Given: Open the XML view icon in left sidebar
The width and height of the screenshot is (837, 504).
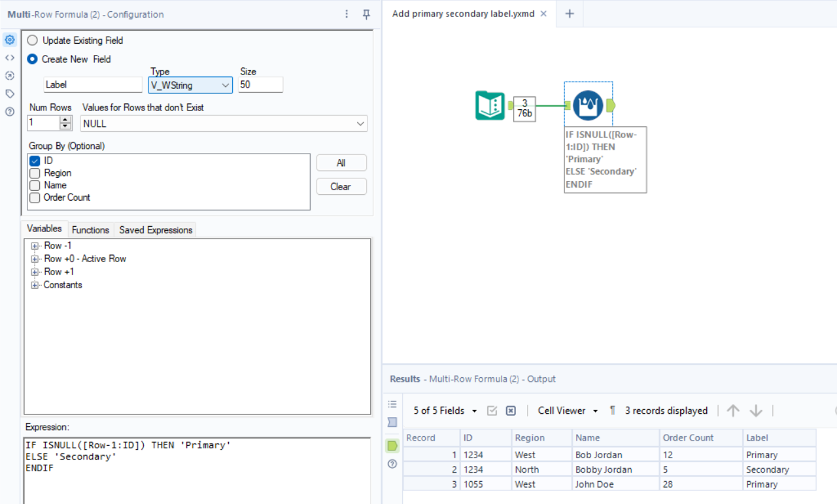Looking at the screenshot, I should pyautogui.click(x=9, y=58).
